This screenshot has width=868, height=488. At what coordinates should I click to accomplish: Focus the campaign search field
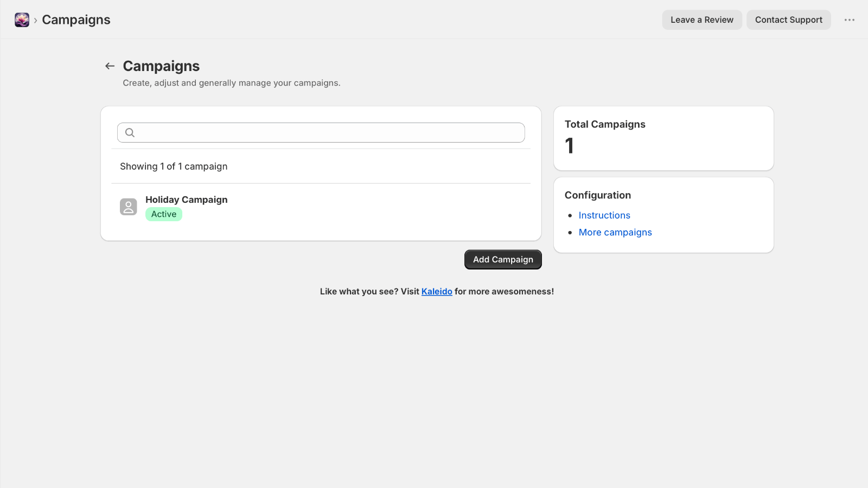pos(321,132)
